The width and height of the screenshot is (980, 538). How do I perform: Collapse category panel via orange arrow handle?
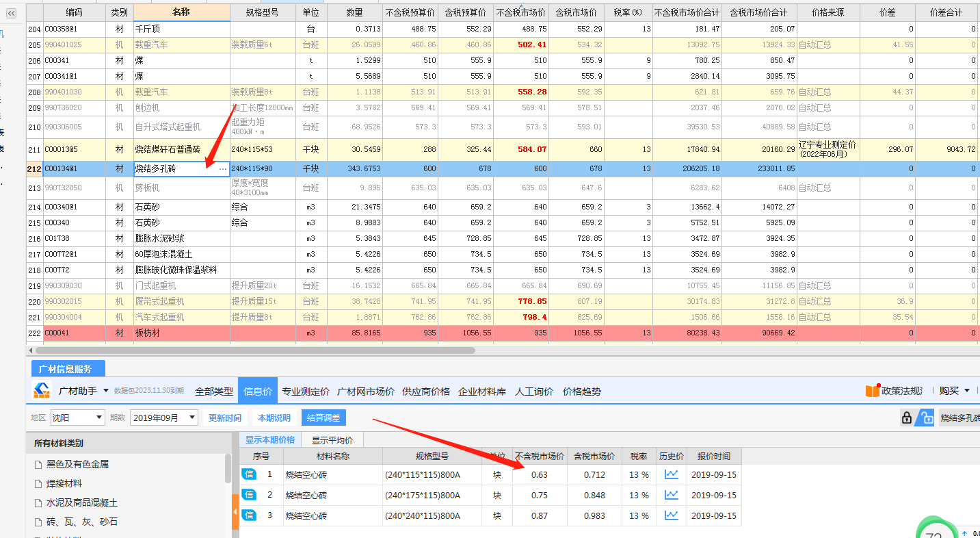(235, 513)
